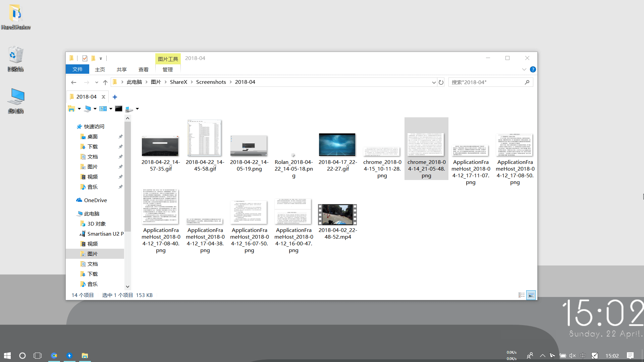Open the recent locations dropdown arrow
Screen dimensions: 644x362
[x=97, y=82]
